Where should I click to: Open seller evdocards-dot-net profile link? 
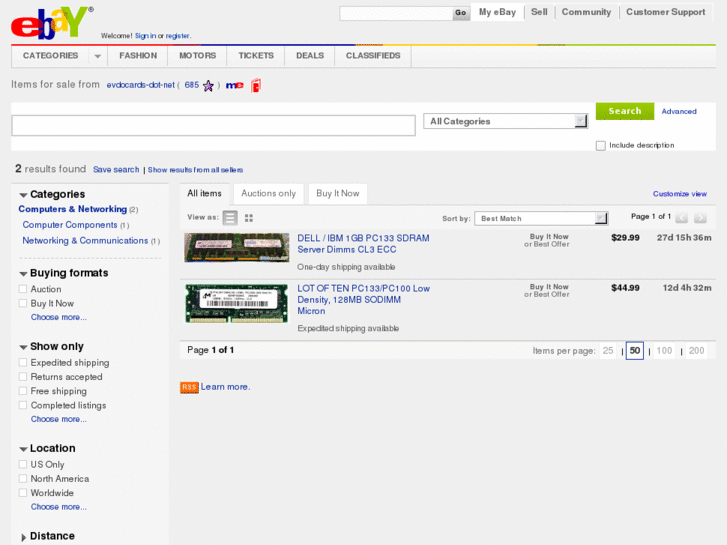click(x=141, y=85)
